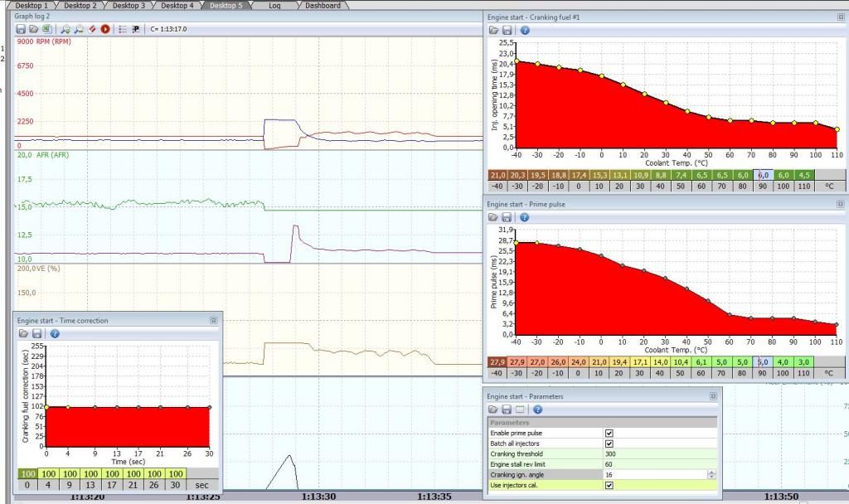Screen dimensions: 849x504
Task: Save the Time correction table
Action: coord(37,333)
